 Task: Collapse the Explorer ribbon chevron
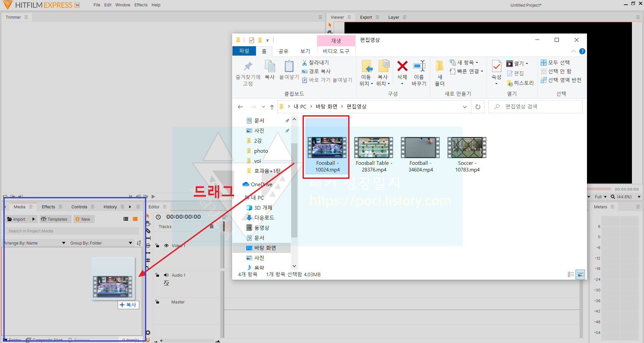[574, 51]
